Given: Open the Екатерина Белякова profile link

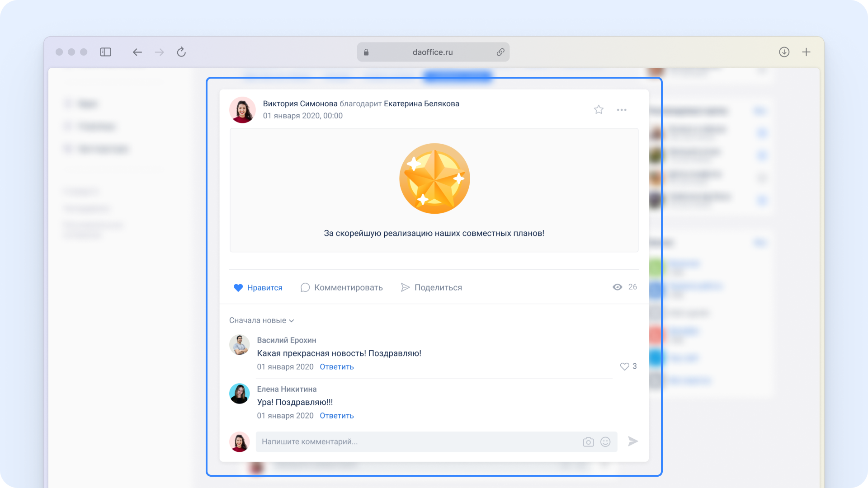Looking at the screenshot, I should click(421, 104).
